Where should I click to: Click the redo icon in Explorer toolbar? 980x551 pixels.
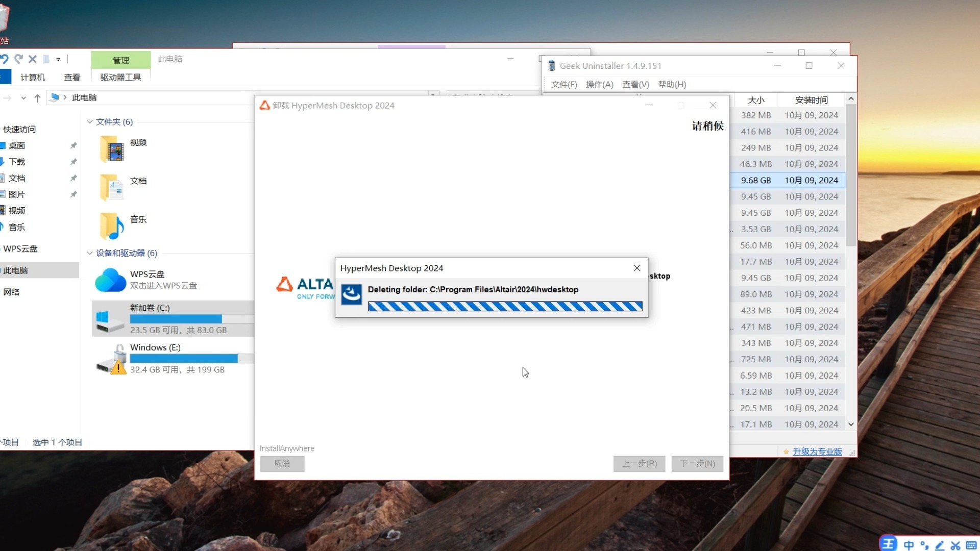coord(19,59)
